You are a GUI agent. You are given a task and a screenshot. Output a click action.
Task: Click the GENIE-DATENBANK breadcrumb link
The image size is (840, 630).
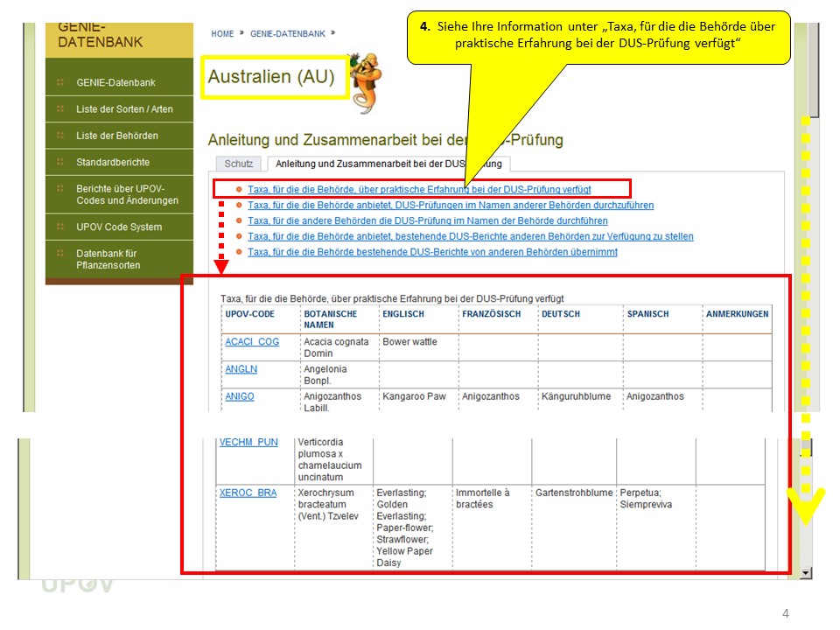click(288, 34)
